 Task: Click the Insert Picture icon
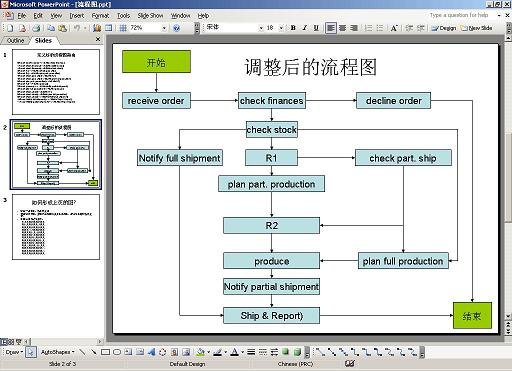[186, 352]
